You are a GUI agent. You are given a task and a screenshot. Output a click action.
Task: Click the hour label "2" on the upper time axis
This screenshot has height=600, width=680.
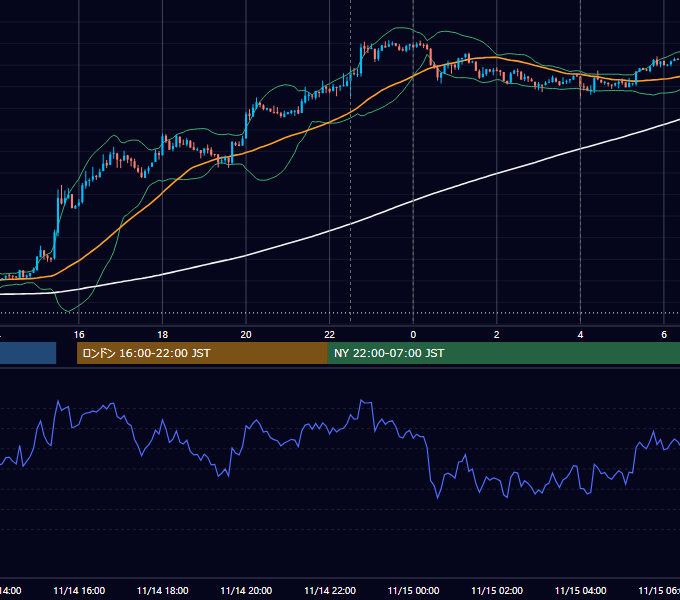pos(497,335)
